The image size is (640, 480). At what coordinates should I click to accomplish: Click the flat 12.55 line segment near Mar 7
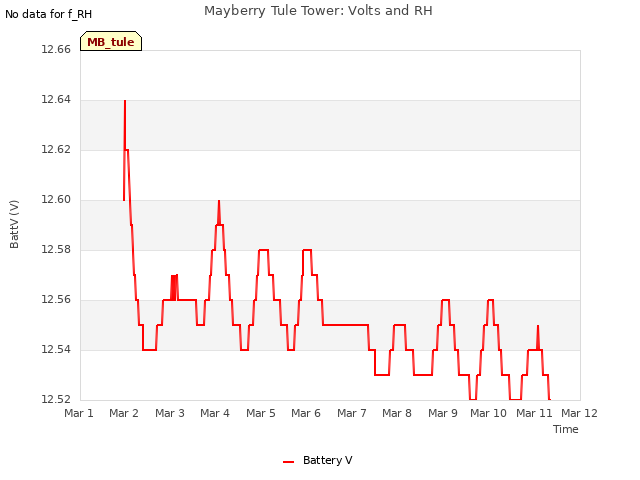345,325
